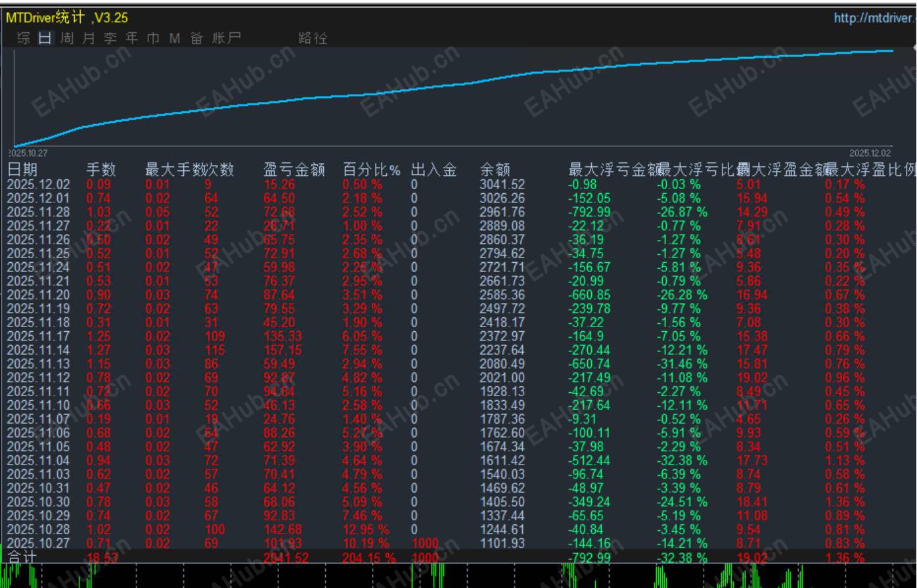Screen dimensions: 917x588
Task: Click profit amount 135.33
Action: (x=282, y=336)
